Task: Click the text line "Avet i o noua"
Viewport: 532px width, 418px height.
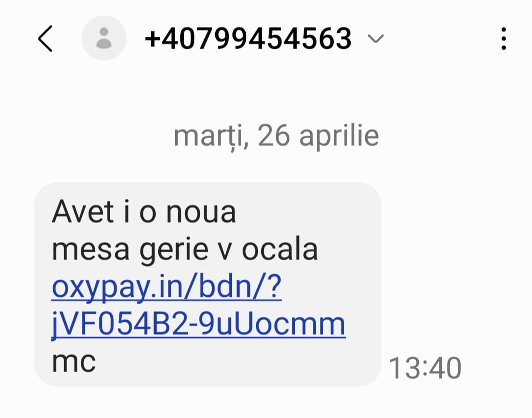Action: pyautogui.click(x=144, y=212)
